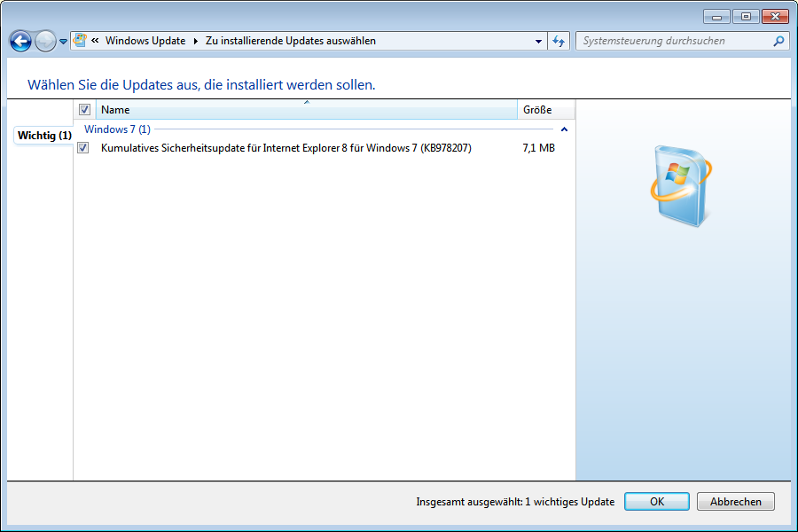
Task: Open the recent pages dropdown arrow
Action: pos(63,42)
